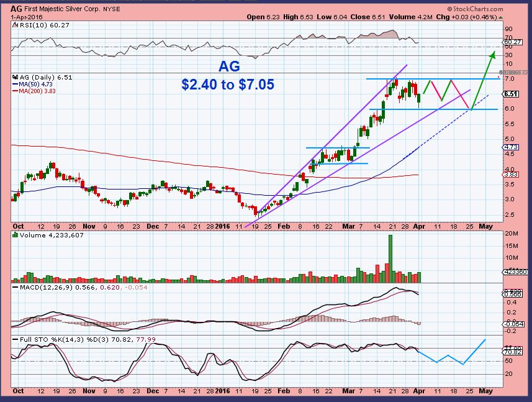Click the 4233607 volume value tag
Screen dimensions: 532x402
tap(515, 272)
